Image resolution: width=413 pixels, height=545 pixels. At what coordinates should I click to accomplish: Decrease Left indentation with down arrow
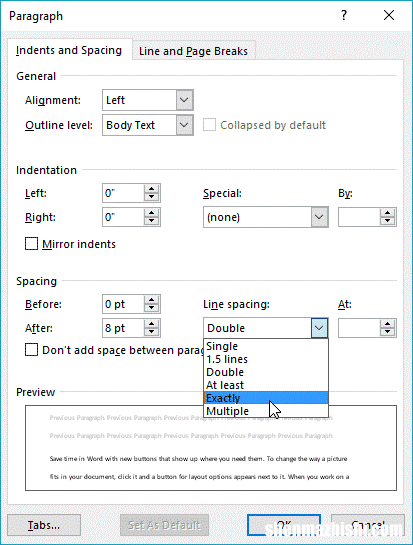pos(152,197)
